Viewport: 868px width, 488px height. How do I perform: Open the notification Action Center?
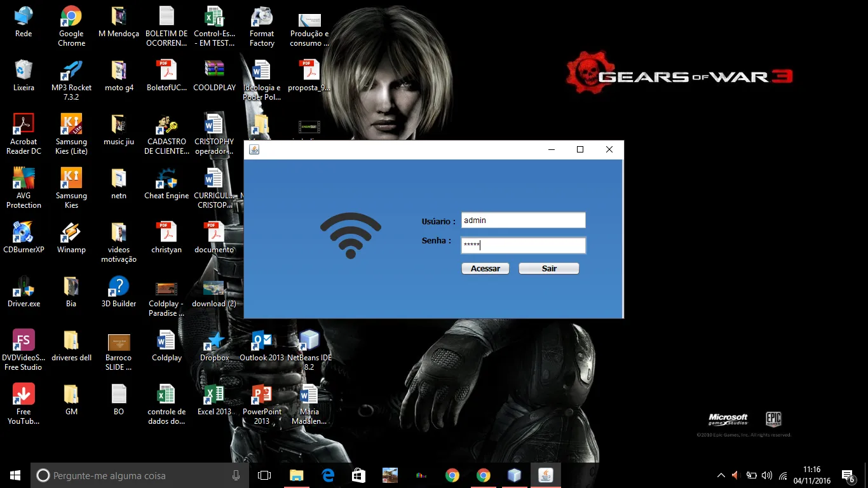pos(848,475)
